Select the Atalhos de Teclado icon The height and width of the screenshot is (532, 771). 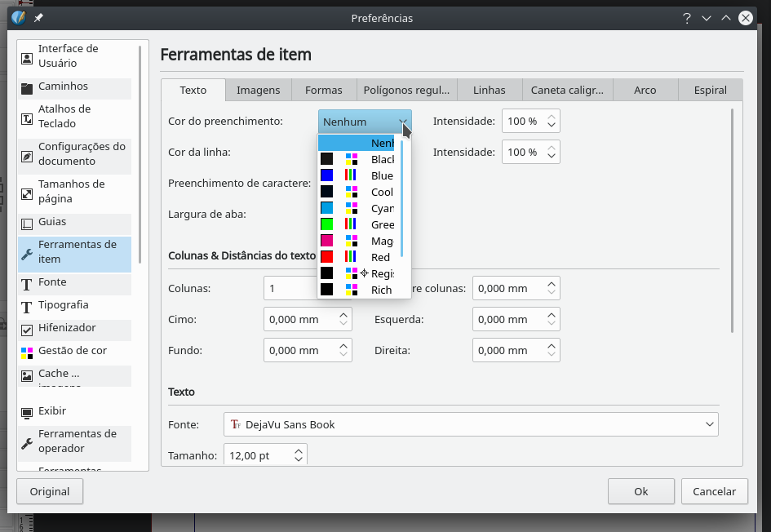(27, 117)
